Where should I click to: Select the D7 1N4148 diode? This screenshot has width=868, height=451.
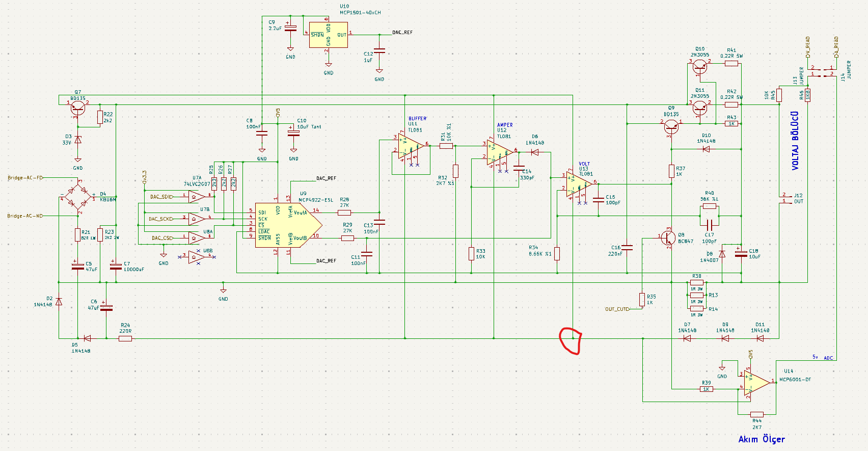(x=687, y=338)
